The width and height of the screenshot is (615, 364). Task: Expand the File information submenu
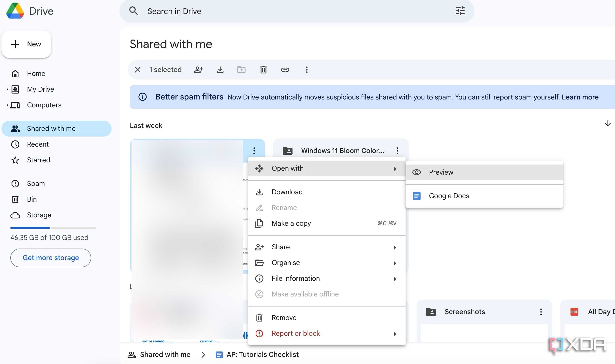[x=327, y=279]
